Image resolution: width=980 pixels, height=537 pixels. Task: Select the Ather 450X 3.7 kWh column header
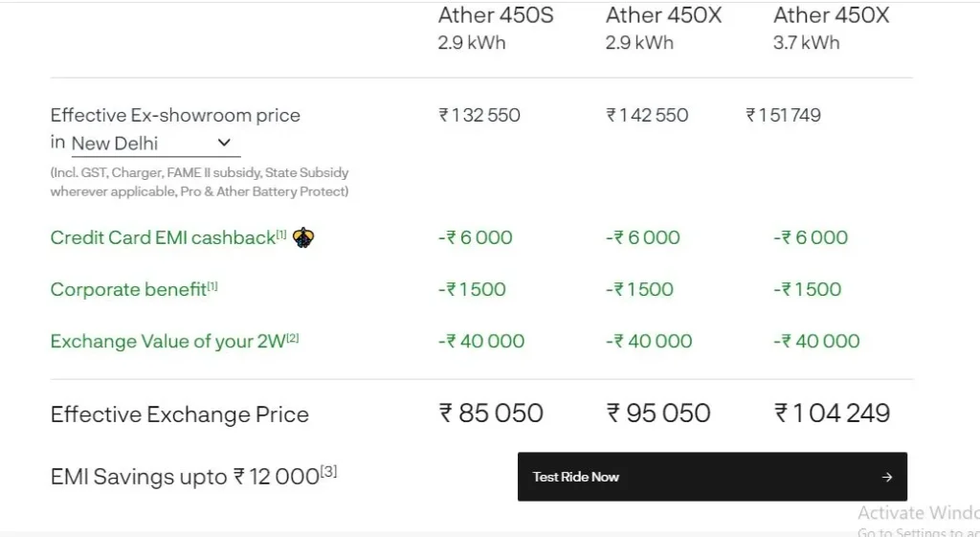click(832, 28)
